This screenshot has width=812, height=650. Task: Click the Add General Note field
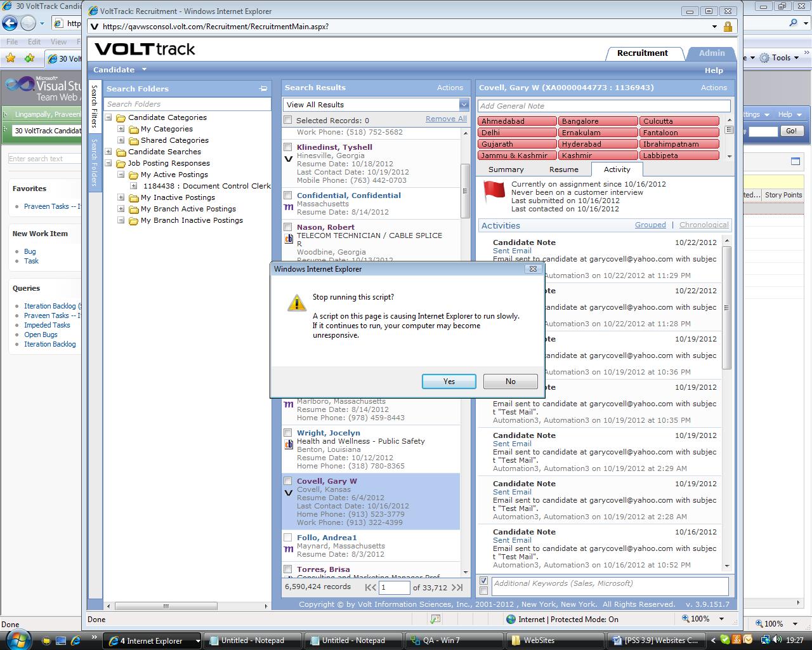[604, 106]
